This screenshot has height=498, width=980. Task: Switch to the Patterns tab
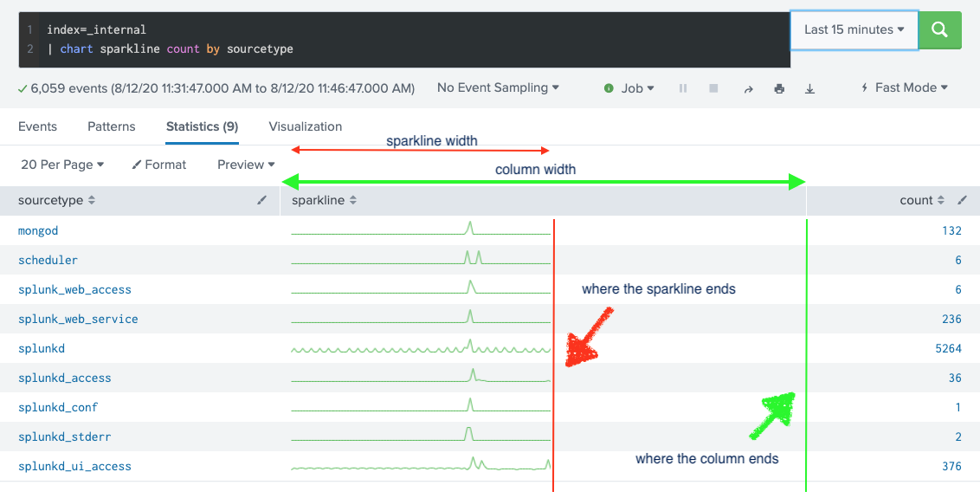(111, 126)
